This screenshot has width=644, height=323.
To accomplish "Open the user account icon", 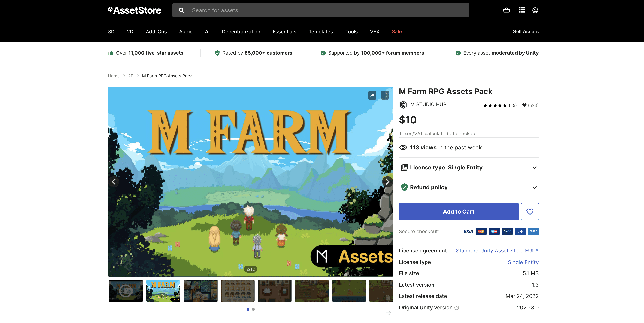I will coord(535,10).
